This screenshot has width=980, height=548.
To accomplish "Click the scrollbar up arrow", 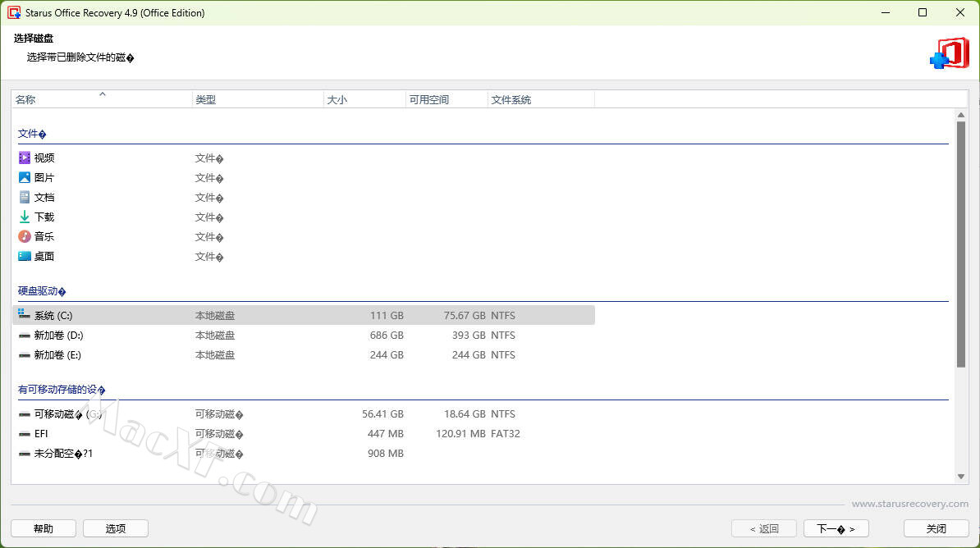I will (x=961, y=115).
